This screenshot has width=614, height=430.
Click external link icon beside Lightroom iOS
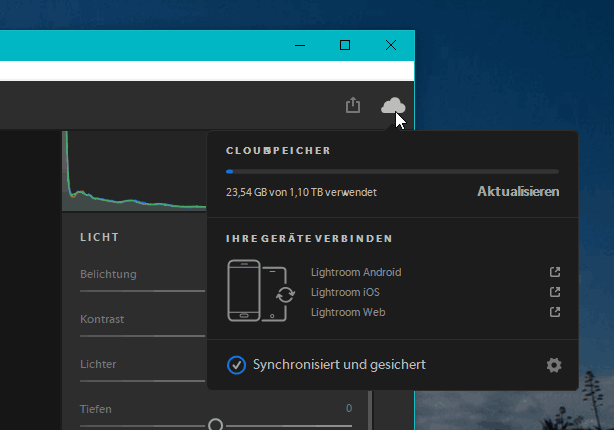pyautogui.click(x=555, y=292)
